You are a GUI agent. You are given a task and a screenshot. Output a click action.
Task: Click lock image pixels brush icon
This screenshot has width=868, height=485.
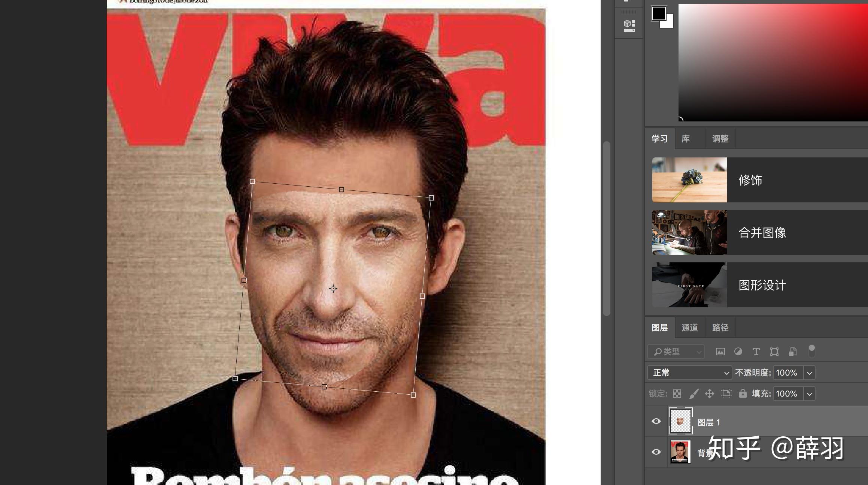coord(694,394)
